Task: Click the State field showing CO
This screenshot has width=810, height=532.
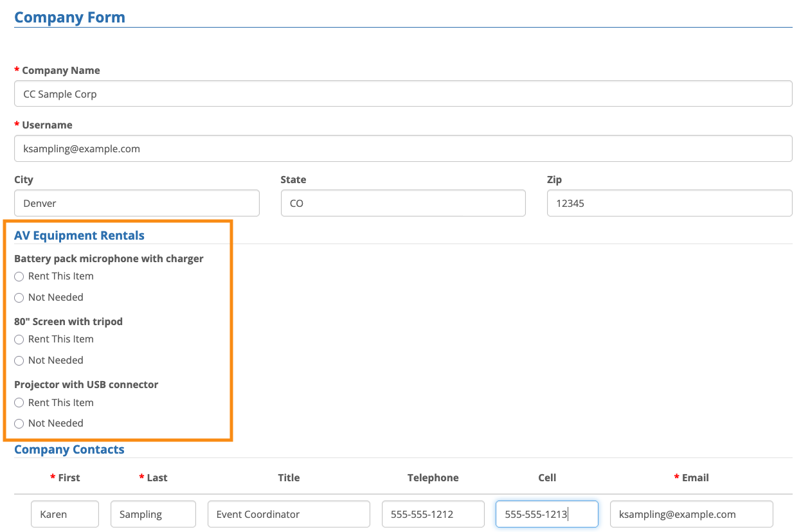Action: coord(402,203)
